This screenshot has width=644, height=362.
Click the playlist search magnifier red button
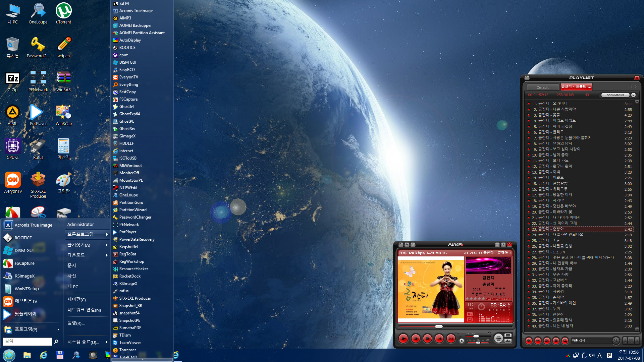[565, 341]
